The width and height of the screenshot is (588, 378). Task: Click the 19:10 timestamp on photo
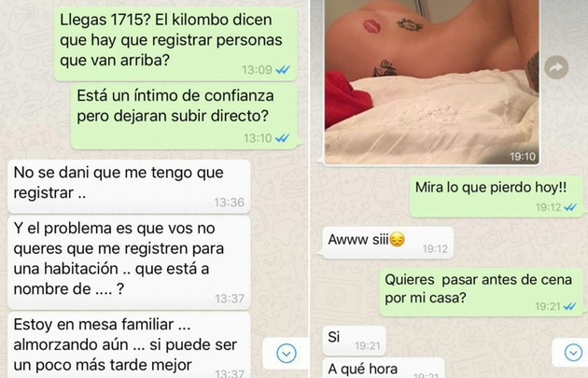pos(523,157)
